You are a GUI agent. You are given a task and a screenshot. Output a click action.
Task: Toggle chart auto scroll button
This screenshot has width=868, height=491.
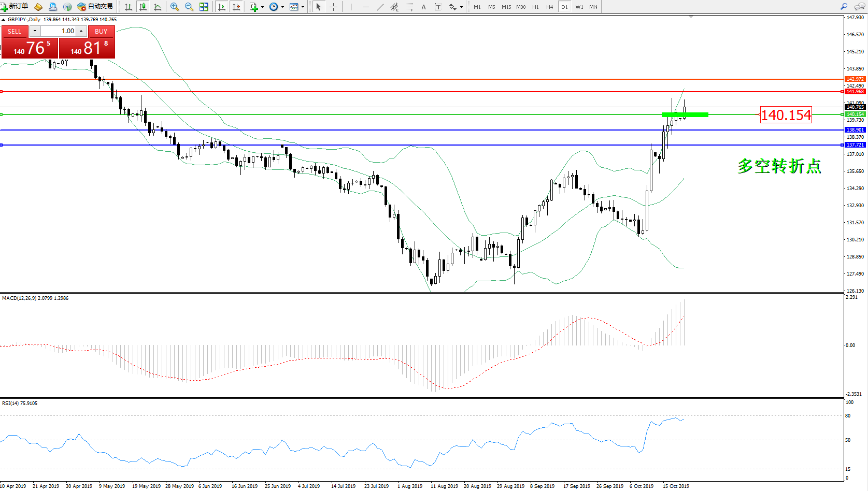coord(222,7)
